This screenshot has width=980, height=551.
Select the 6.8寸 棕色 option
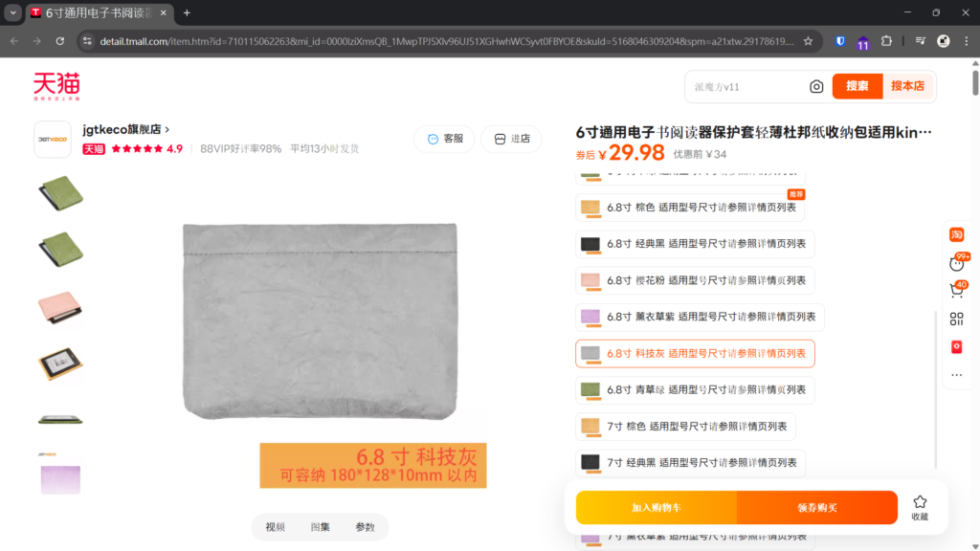coord(689,208)
